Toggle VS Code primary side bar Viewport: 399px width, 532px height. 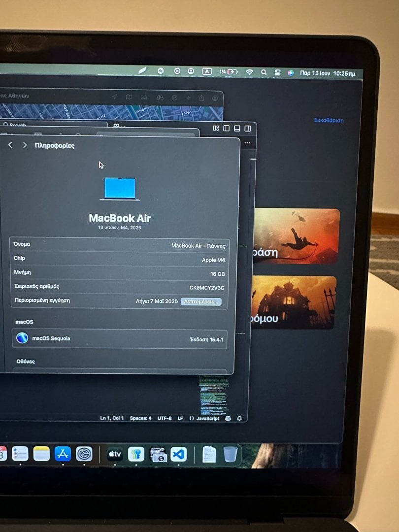(x=226, y=128)
